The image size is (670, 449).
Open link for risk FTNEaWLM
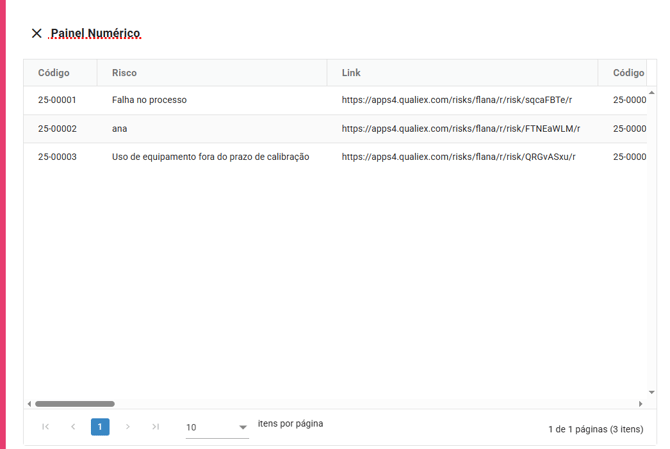pyautogui.click(x=460, y=129)
